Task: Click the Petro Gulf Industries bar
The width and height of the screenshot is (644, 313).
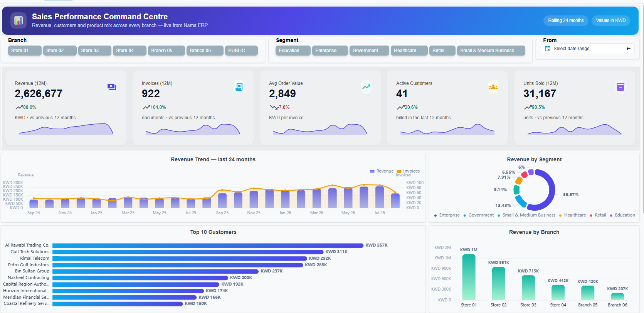Action: 178,265
